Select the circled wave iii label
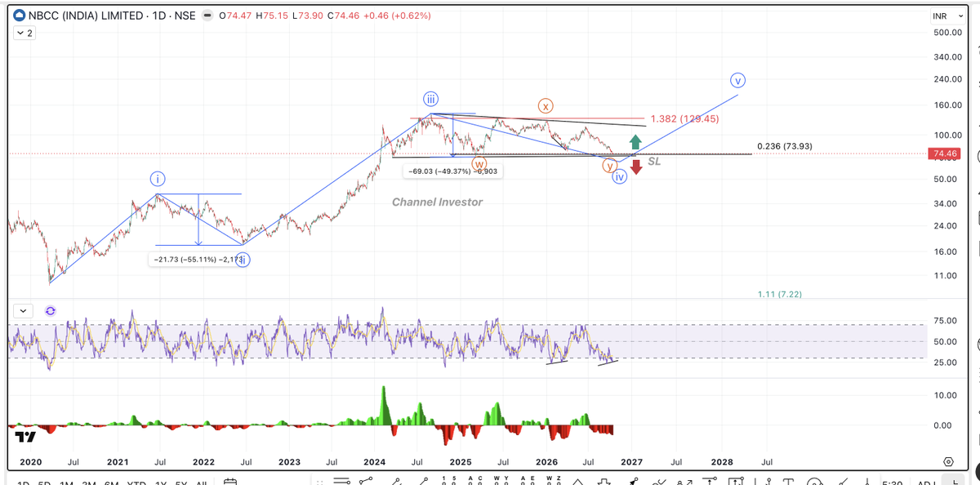980x485 pixels. (x=431, y=99)
